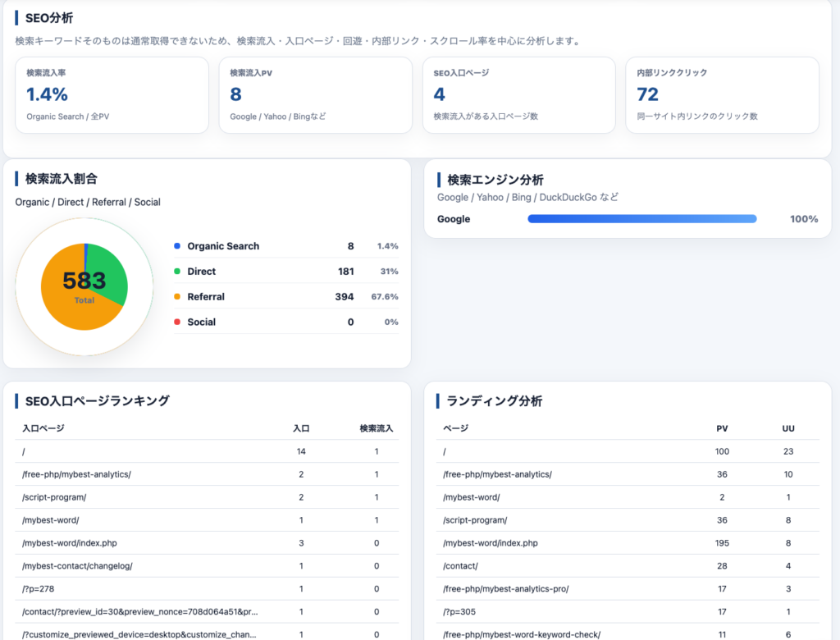Click the Referral percentage 67.6%
This screenshot has width=840, height=640.
click(385, 296)
